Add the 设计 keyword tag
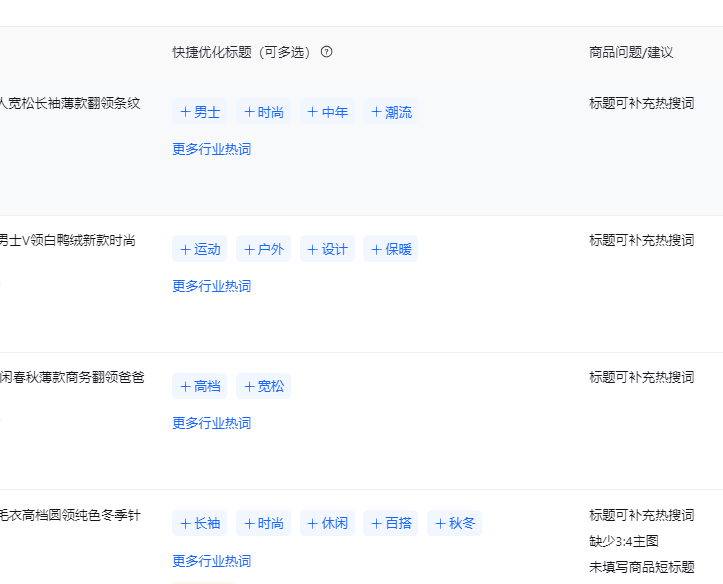Screen dimensions: 723x584 coord(328,249)
